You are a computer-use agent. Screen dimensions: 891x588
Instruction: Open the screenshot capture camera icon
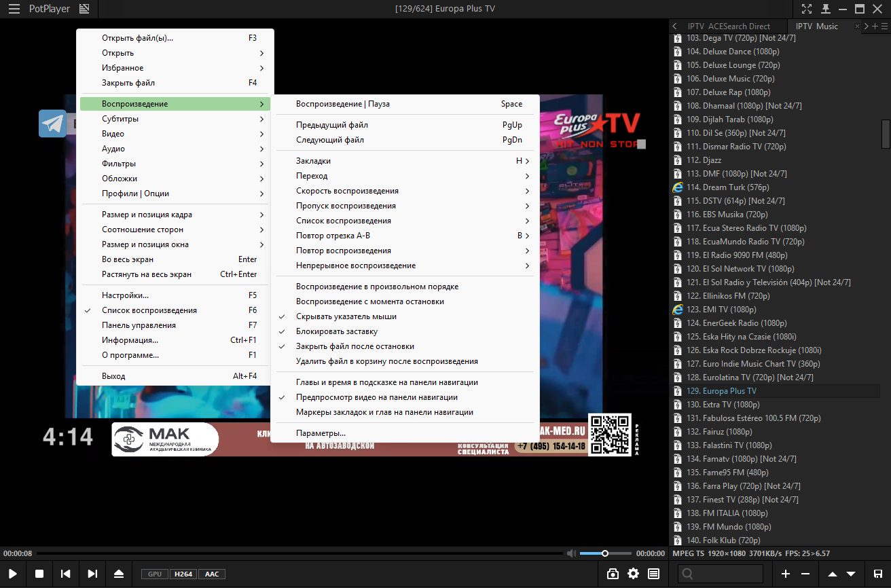tap(613, 574)
